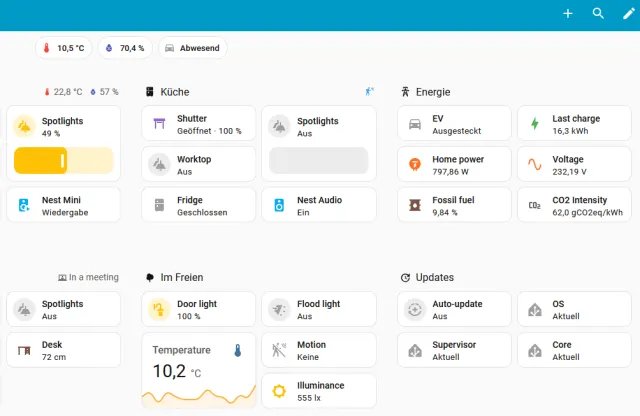Click the Wiedergabe playback status text
Screen dimensions: 640x416
click(65, 213)
